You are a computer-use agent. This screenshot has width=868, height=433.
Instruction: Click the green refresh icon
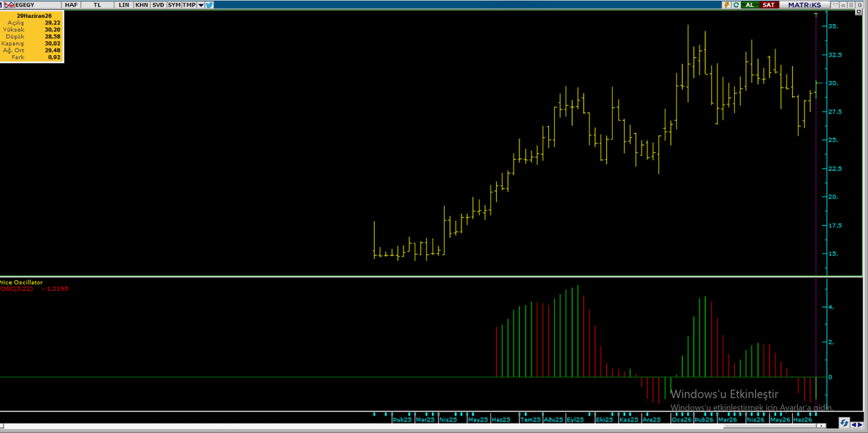[736, 4]
